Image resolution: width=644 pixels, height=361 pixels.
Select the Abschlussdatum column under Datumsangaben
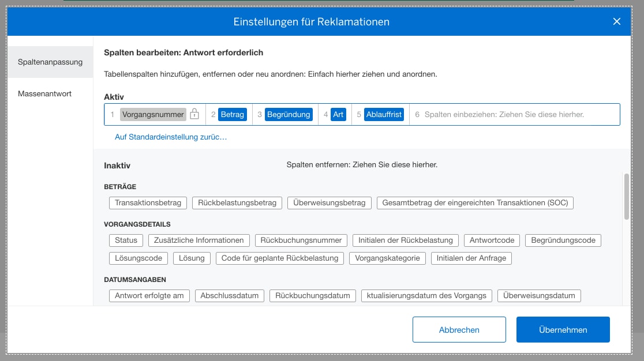click(230, 295)
